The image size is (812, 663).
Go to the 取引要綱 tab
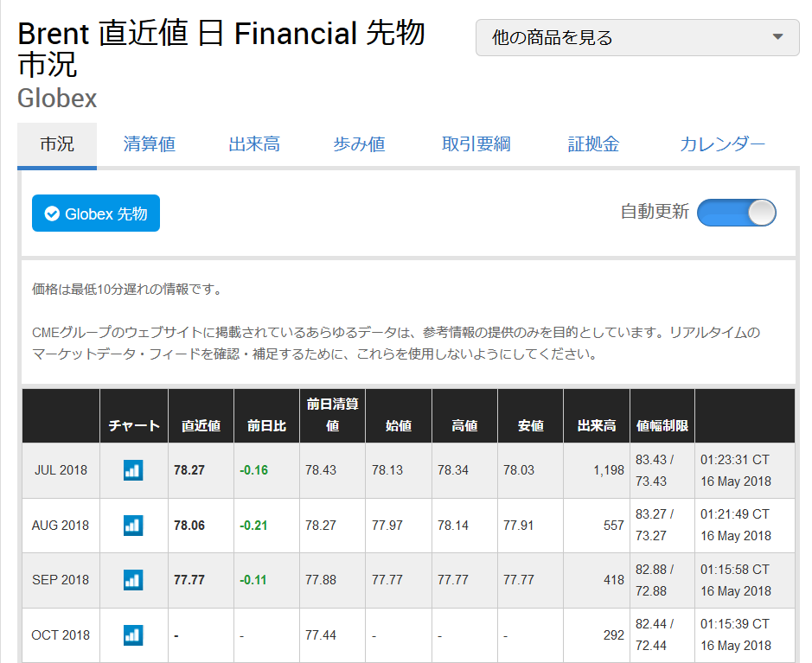click(x=476, y=144)
